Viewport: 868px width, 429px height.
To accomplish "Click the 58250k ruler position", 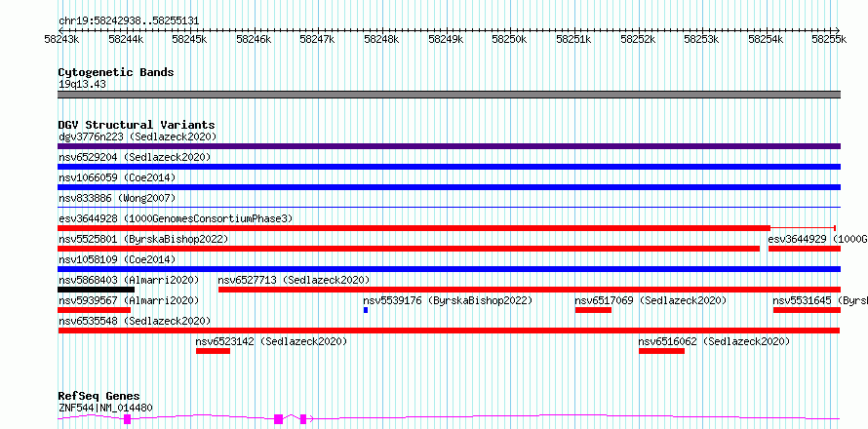I will pos(510,39).
